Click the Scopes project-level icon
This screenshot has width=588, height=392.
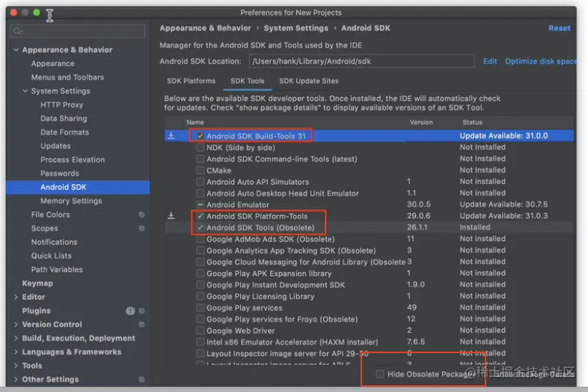click(x=141, y=229)
